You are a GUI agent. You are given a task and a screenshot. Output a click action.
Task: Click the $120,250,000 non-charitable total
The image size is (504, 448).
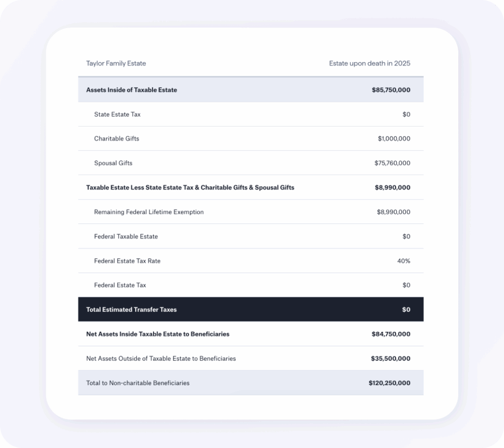tap(389, 383)
